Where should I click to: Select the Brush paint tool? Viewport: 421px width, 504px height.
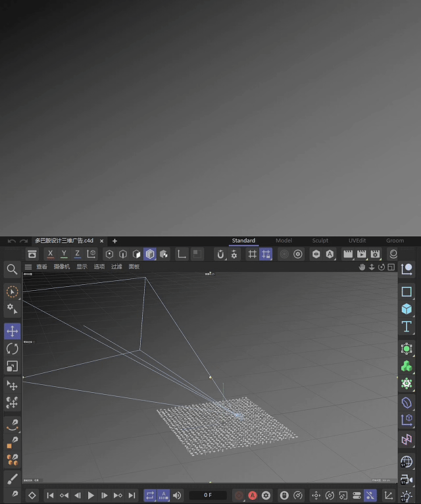click(12, 479)
